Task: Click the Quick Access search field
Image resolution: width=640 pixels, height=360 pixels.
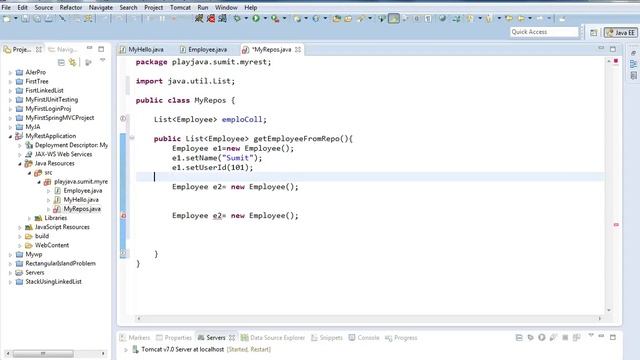Action: coord(544,32)
